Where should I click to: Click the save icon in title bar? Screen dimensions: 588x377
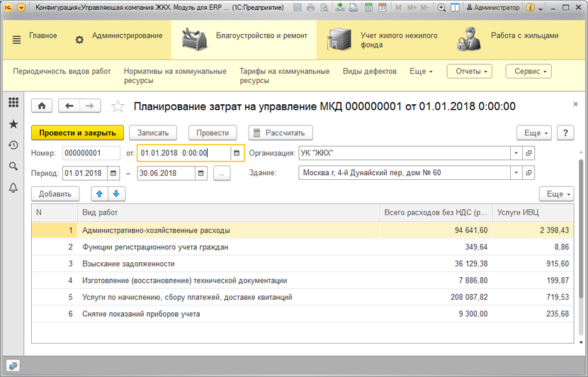(298, 8)
